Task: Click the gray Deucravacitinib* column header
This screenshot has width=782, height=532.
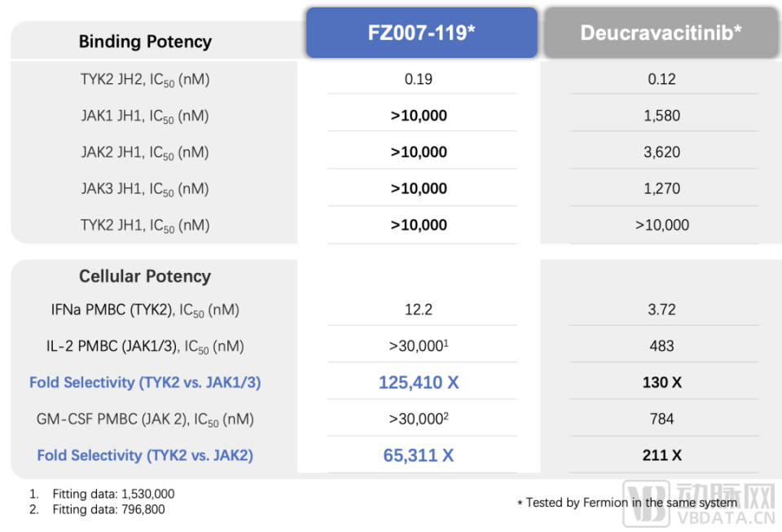Action: tap(661, 33)
